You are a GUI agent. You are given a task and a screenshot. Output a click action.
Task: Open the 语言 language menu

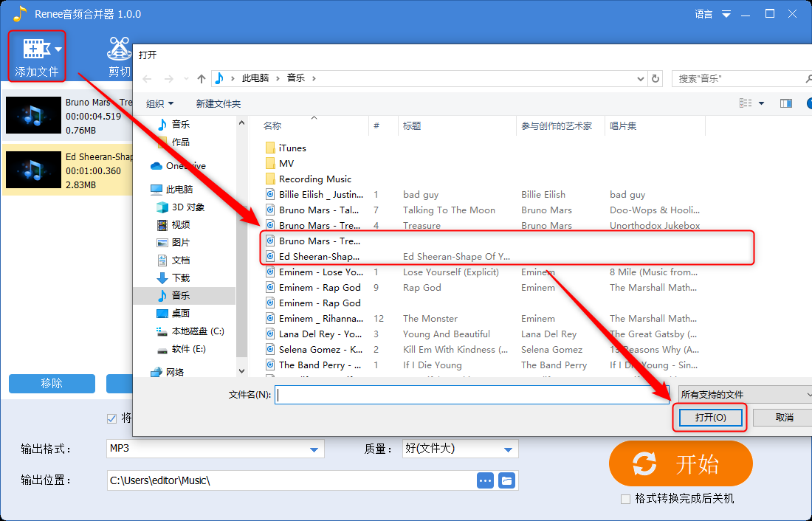(x=703, y=15)
